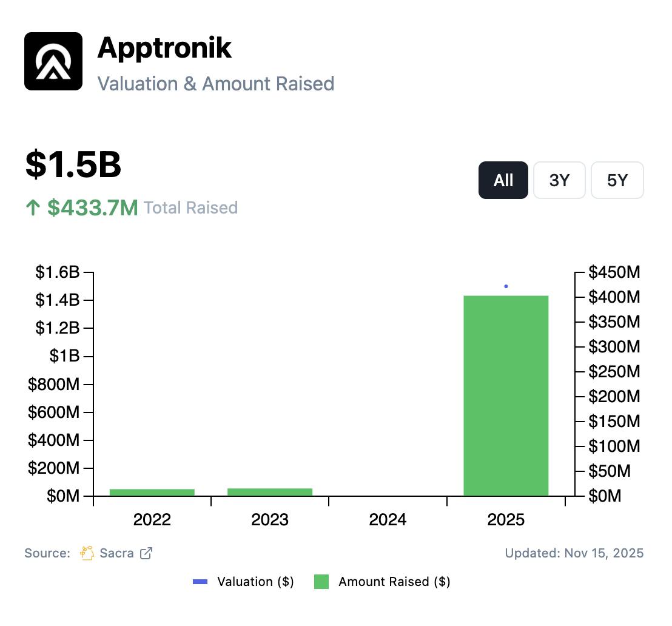Click the 2025 amount raised bar

pos(506,395)
